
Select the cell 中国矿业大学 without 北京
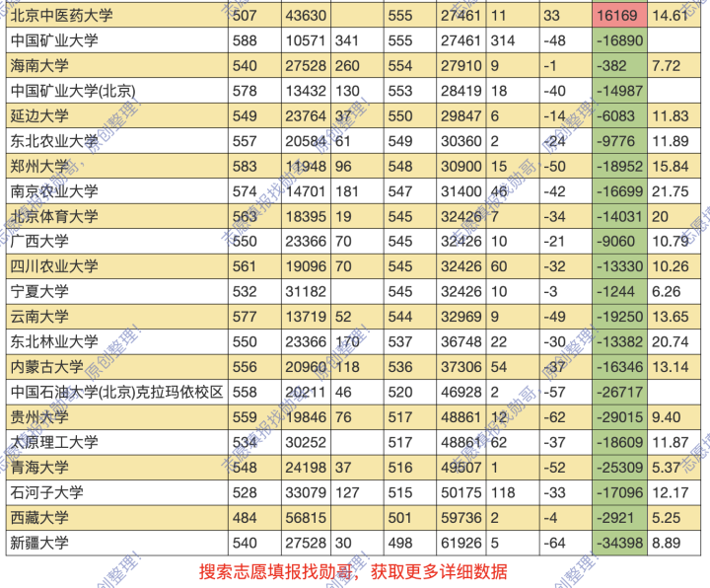tap(116, 40)
